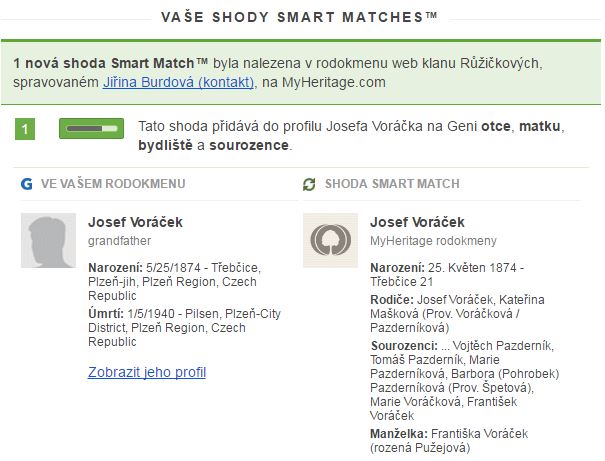Image resolution: width=605 pixels, height=461 pixels.
Task: Click the Geni G logo icon
Action: (x=27, y=184)
